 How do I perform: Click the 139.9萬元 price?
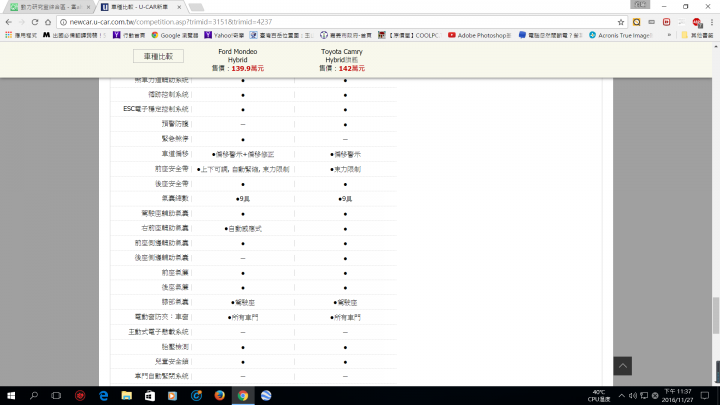tap(248, 68)
